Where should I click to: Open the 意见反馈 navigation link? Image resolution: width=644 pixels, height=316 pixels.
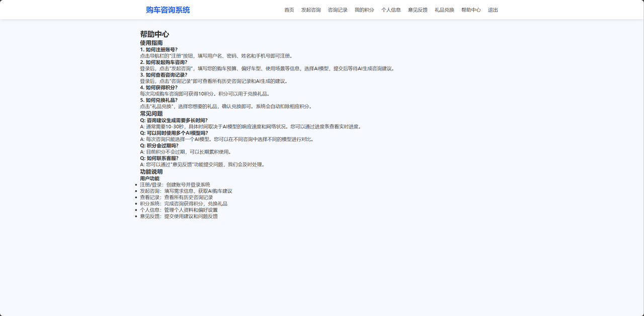418,10
